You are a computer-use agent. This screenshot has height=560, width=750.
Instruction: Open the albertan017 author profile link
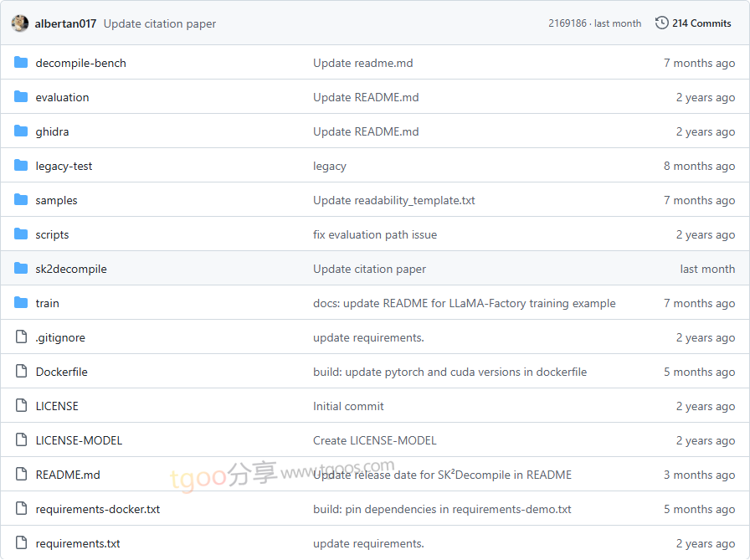[x=65, y=23]
